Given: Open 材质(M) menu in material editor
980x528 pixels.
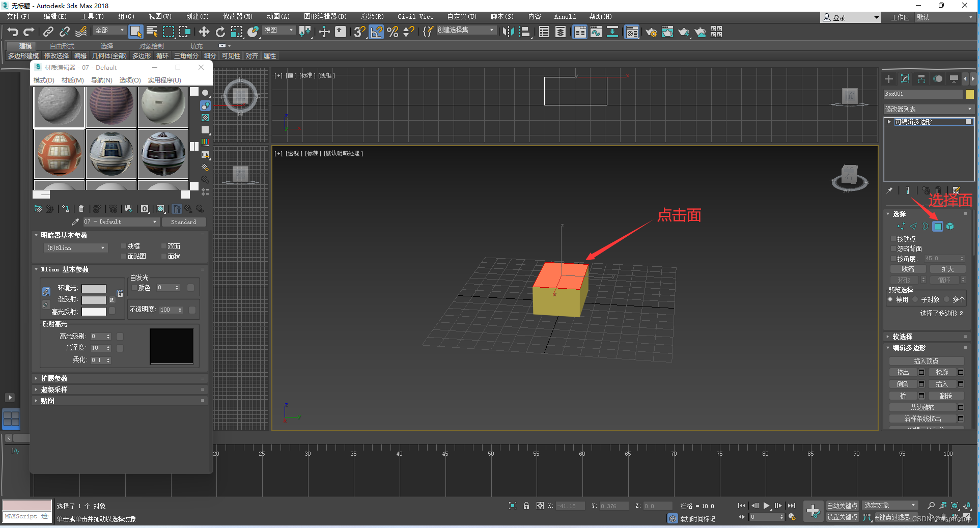Looking at the screenshot, I should pyautogui.click(x=73, y=80).
